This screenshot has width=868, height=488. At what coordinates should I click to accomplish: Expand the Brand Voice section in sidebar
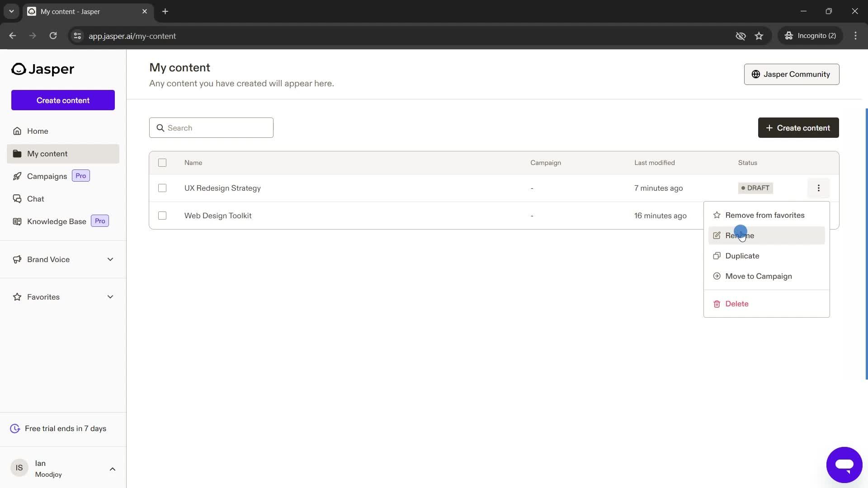coord(110,259)
